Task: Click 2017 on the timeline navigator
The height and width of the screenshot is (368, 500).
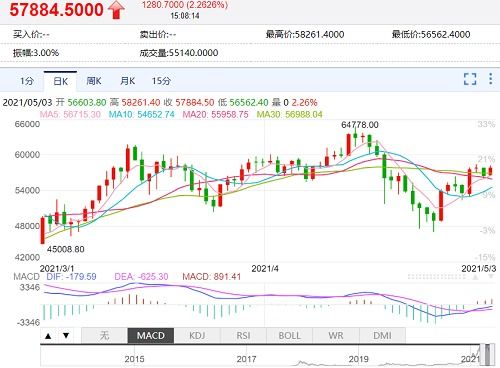Action: 246,359
